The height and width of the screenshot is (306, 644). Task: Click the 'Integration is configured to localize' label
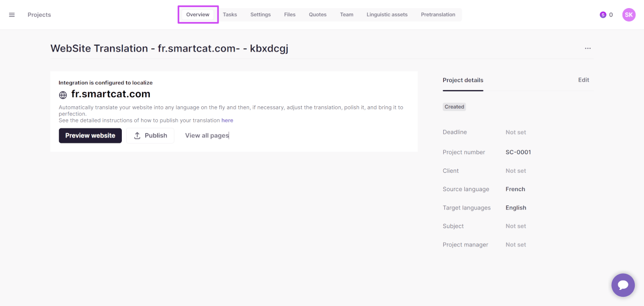[106, 83]
